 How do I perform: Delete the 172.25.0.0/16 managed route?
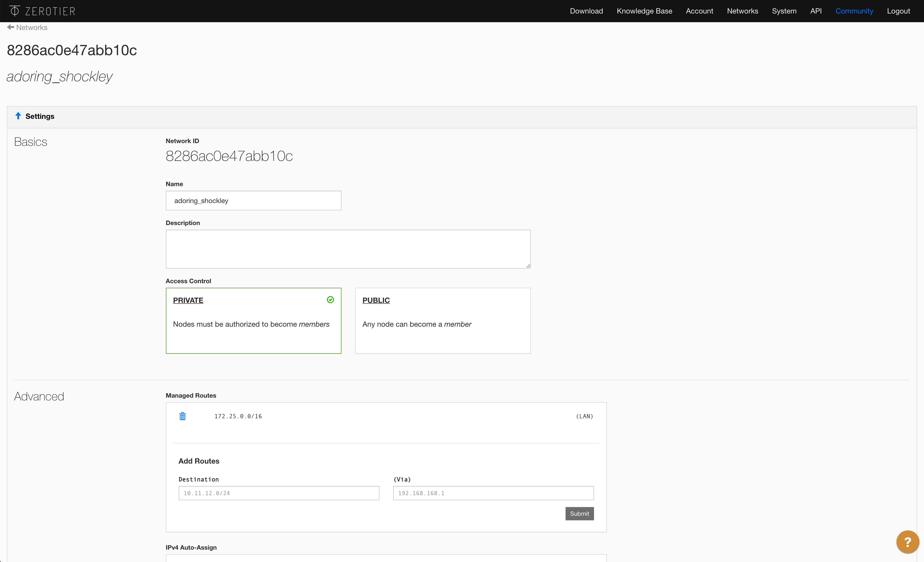point(182,416)
